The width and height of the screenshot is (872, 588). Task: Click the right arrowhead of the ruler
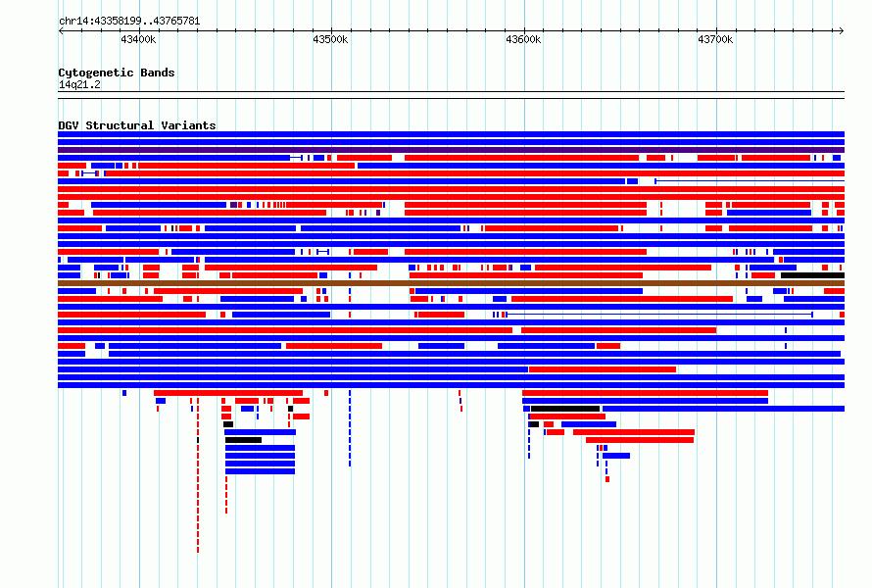tap(842, 31)
